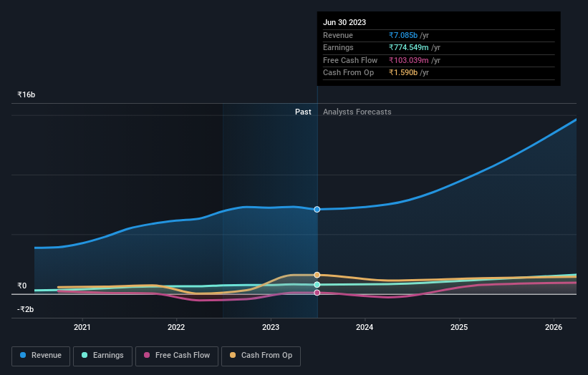Click the Jun 30 2023 tooltip date
This screenshot has height=375, width=588.
(x=344, y=22)
